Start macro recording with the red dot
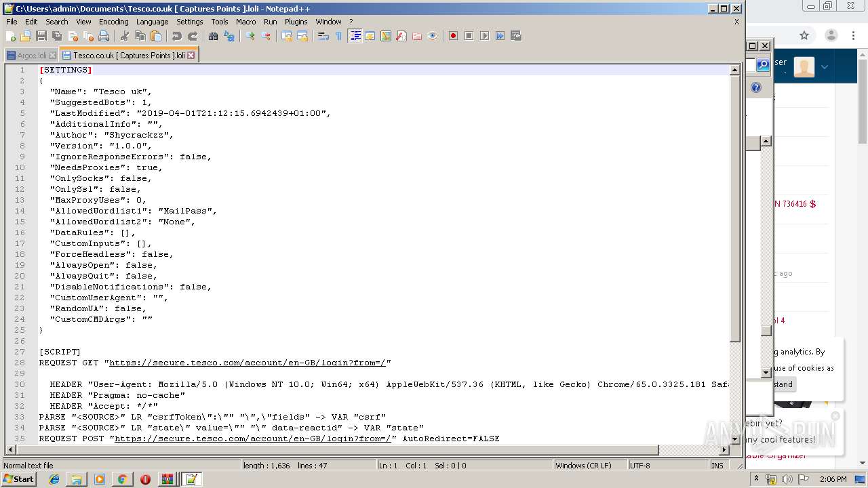 [x=453, y=36]
